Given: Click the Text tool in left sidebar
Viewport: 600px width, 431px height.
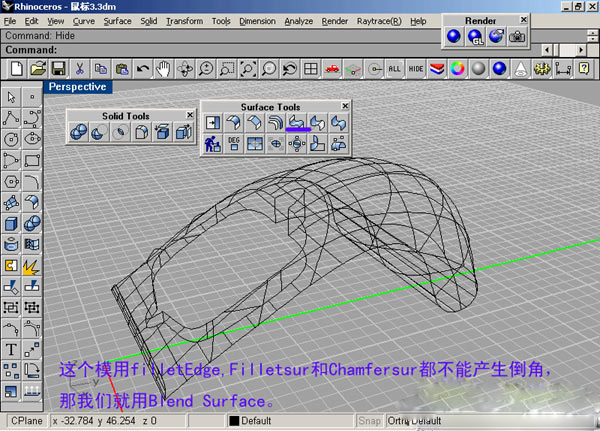Looking at the screenshot, I should pyautogui.click(x=11, y=349).
